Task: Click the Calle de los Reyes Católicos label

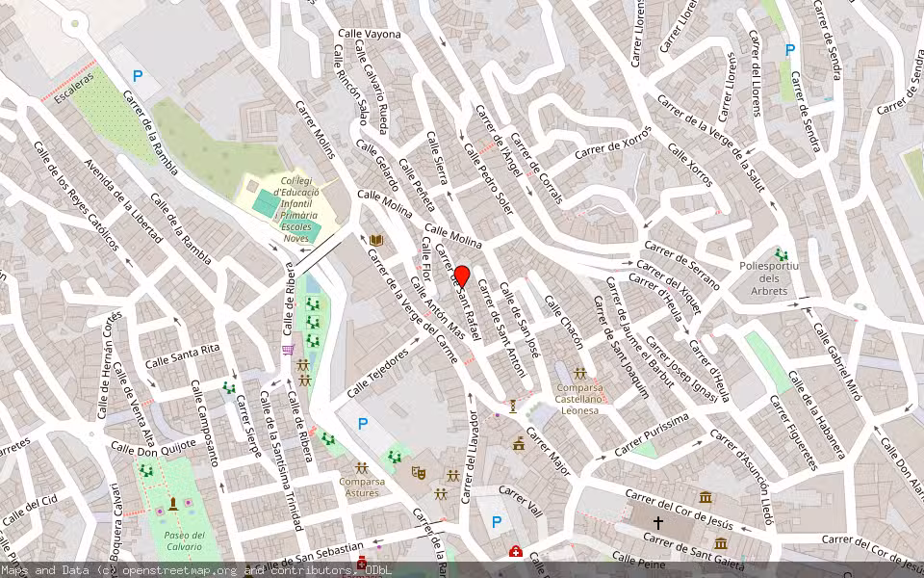Action: pos(77,196)
